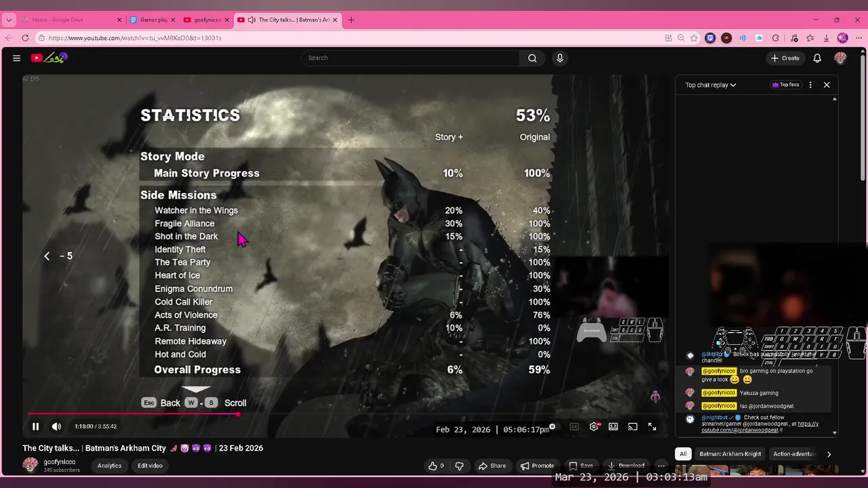This screenshot has height=488, width=868.
Task: Open browser favorites list
Action: coord(810,38)
